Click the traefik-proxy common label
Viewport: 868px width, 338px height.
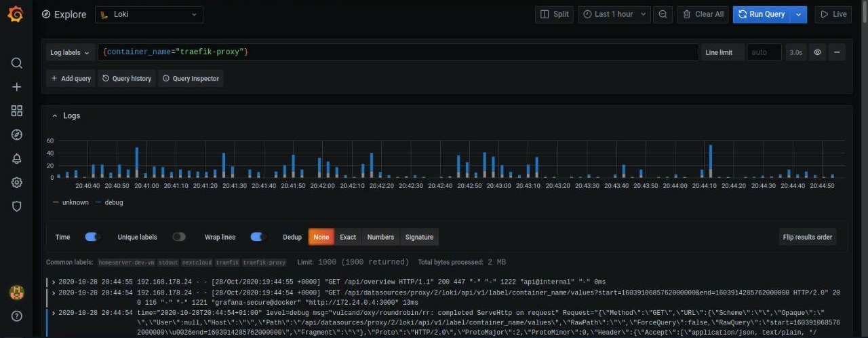264,262
